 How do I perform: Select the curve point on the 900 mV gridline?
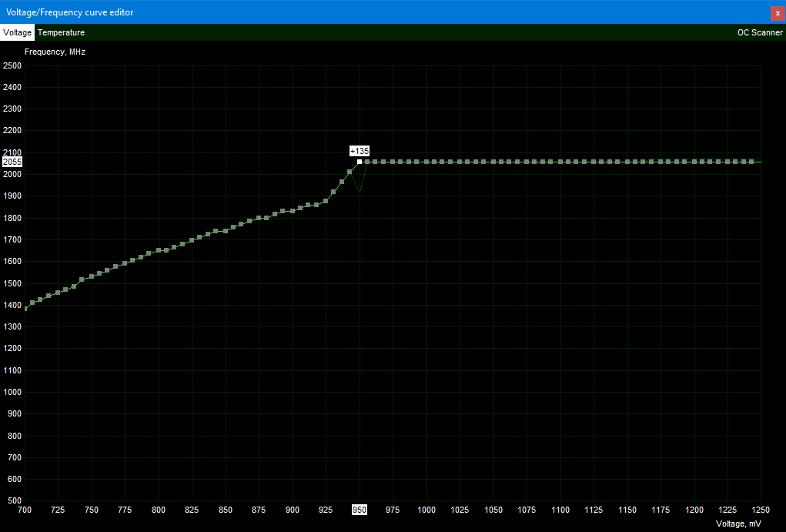[293, 211]
